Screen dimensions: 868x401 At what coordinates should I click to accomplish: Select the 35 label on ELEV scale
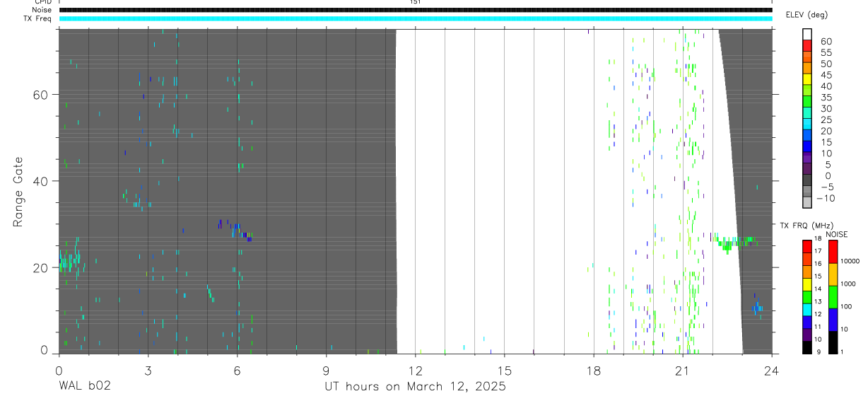click(x=826, y=98)
